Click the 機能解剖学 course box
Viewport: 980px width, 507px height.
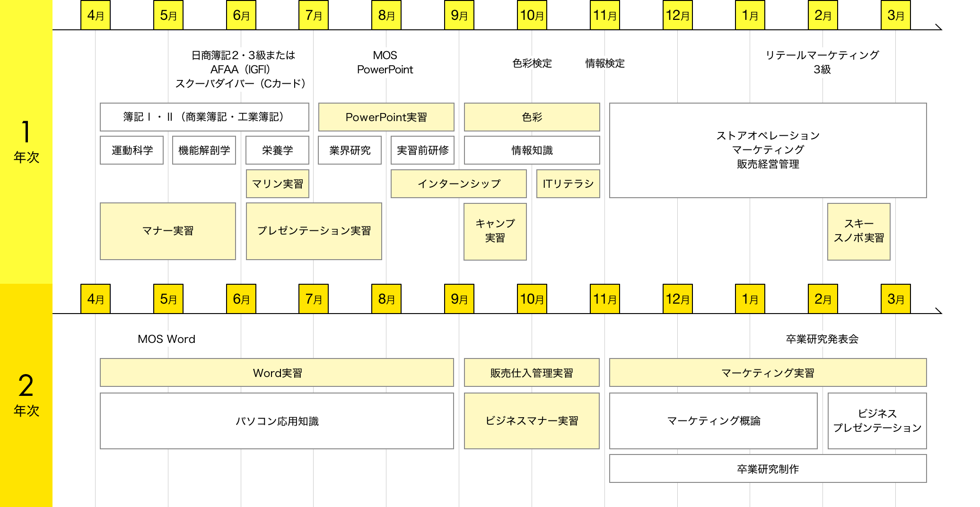pos(204,150)
